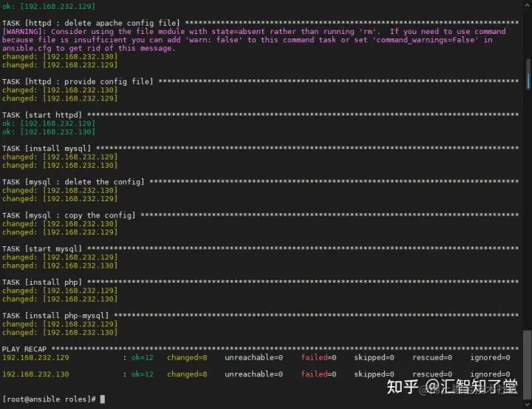Click the TASK [install php-mysql] header
The width and height of the screenshot is (532, 409).
[x=55, y=316]
